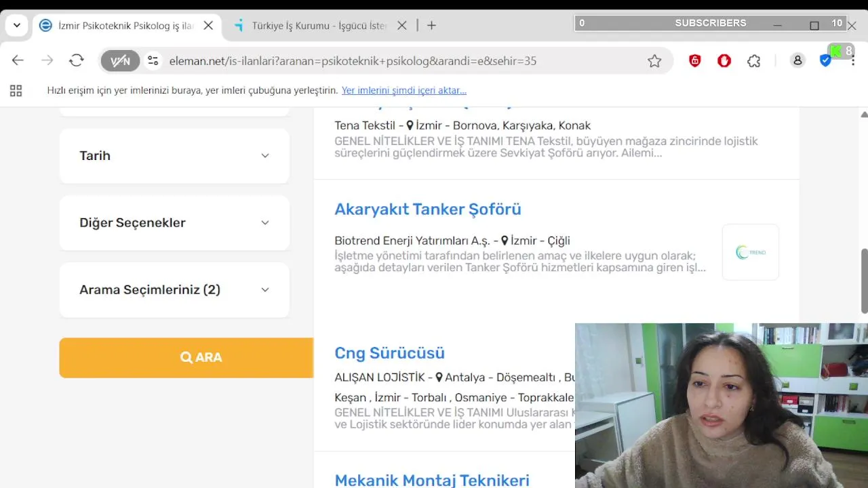Click the blue verified shield extension icon
The image size is (868, 488).
(825, 61)
